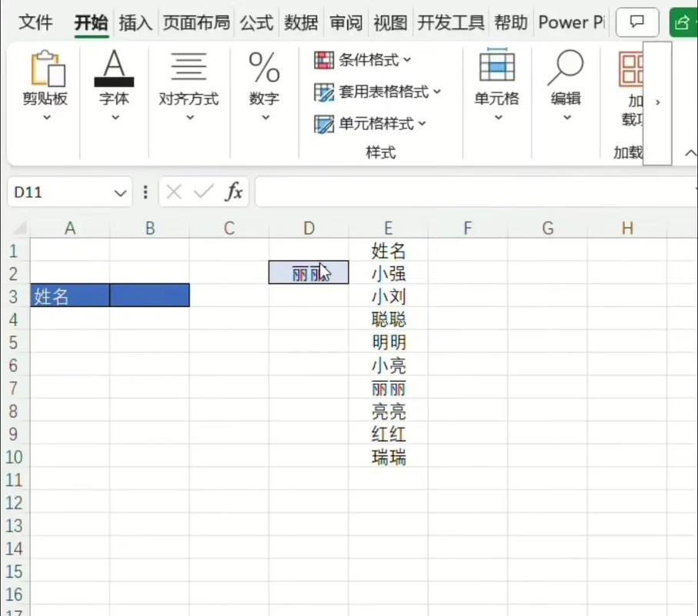Open the Name Box dropdown arrow
The height and width of the screenshot is (616, 698).
(120, 192)
